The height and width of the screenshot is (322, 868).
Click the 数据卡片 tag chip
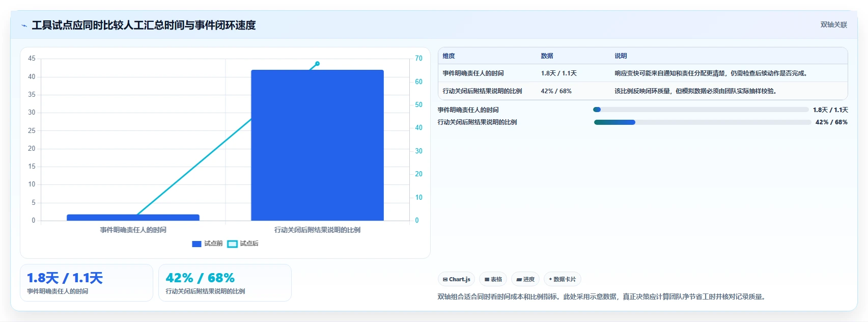coord(563,279)
